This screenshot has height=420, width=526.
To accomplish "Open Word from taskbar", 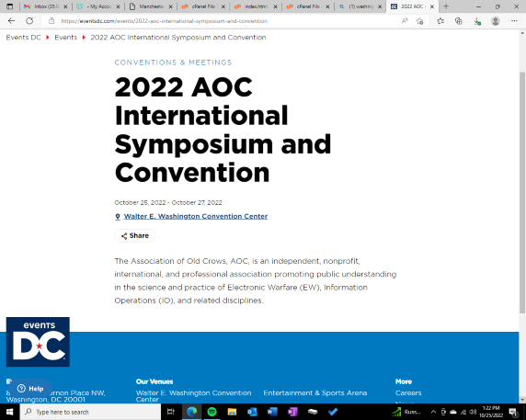I will [x=272, y=412].
